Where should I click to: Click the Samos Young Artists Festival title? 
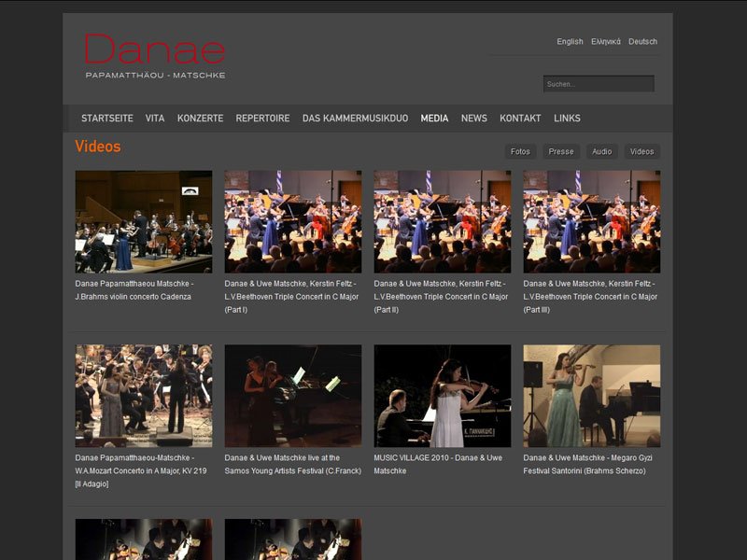coord(293,464)
